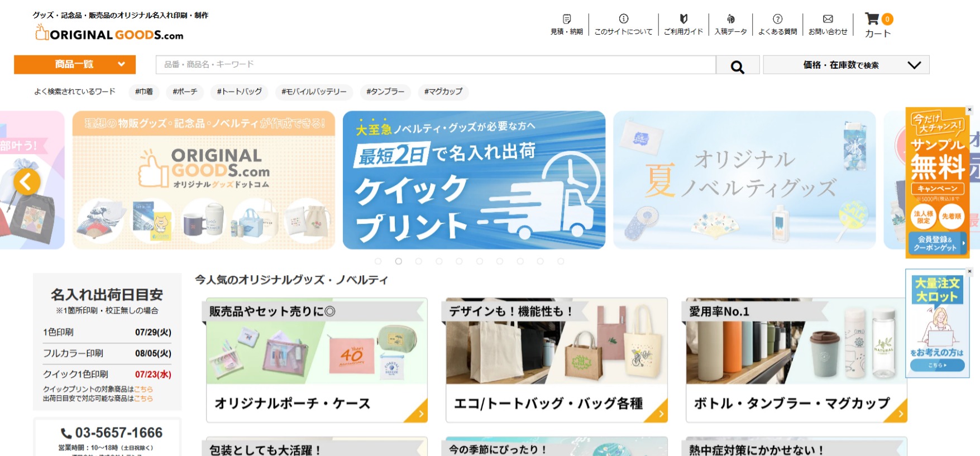The image size is (980, 456).
Task: Select the last carousel pagination dot
Action: pyautogui.click(x=561, y=261)
